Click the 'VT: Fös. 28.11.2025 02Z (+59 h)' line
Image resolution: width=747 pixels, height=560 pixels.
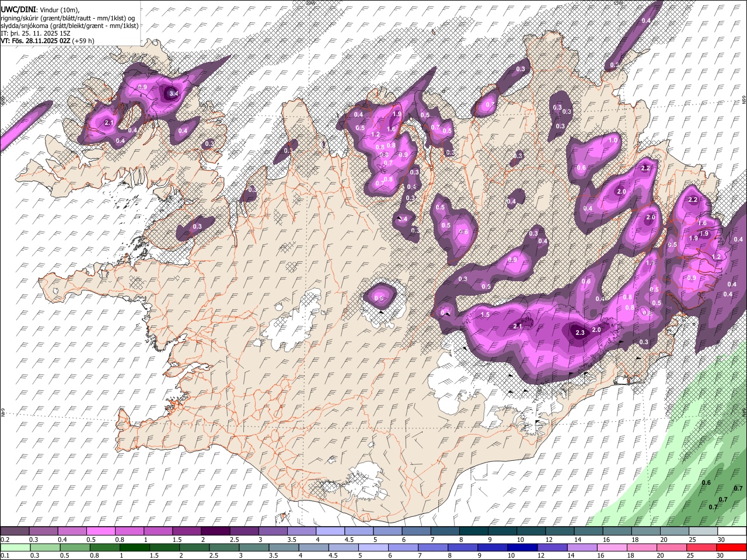[x=47, y=41]
